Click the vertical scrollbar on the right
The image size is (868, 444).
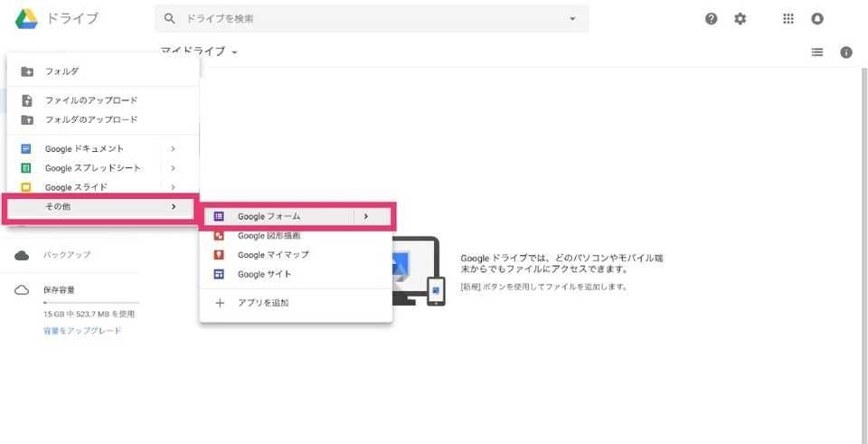864,255
